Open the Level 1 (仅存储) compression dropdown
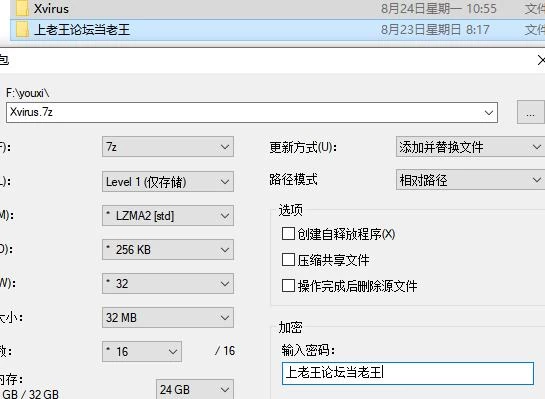This screenshot has height=399, width=545. 168,181
